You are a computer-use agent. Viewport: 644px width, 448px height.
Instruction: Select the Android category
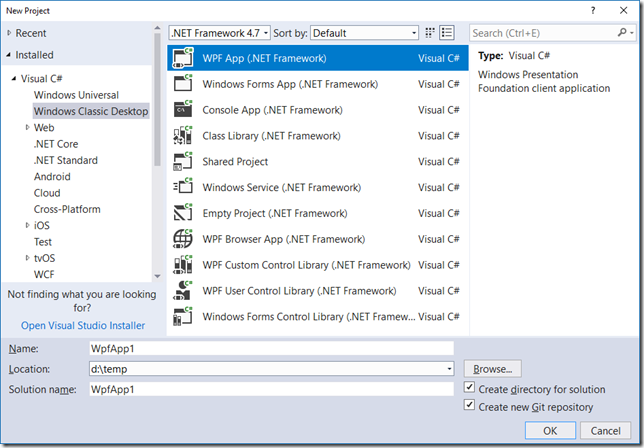(52, 177)
